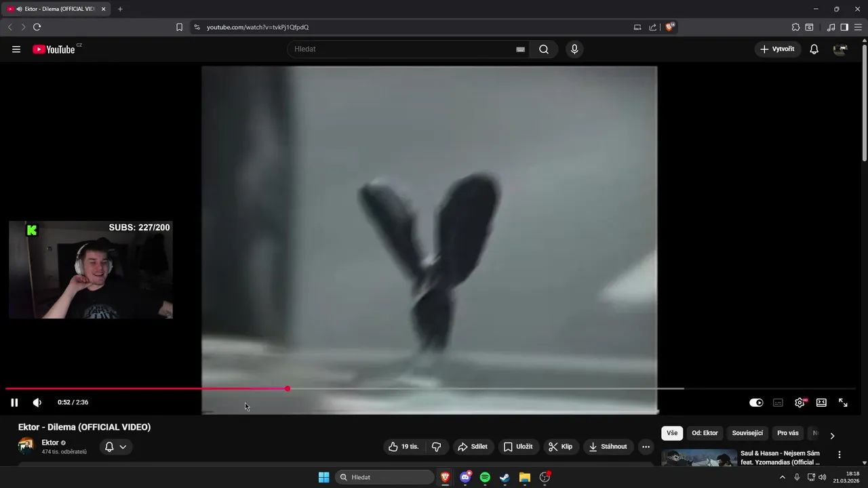
Task: Open the YouTube guide hamburger menu
Action: point(16,49)
